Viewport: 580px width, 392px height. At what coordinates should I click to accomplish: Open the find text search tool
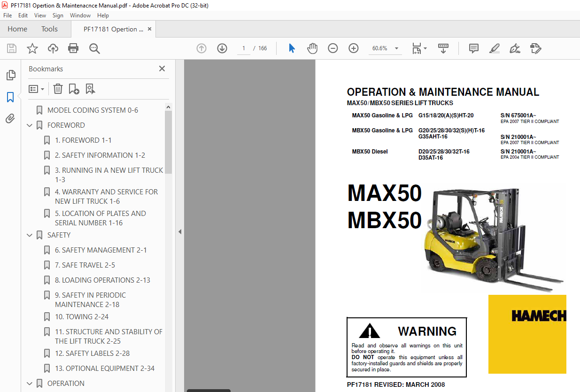pos(95,48)
